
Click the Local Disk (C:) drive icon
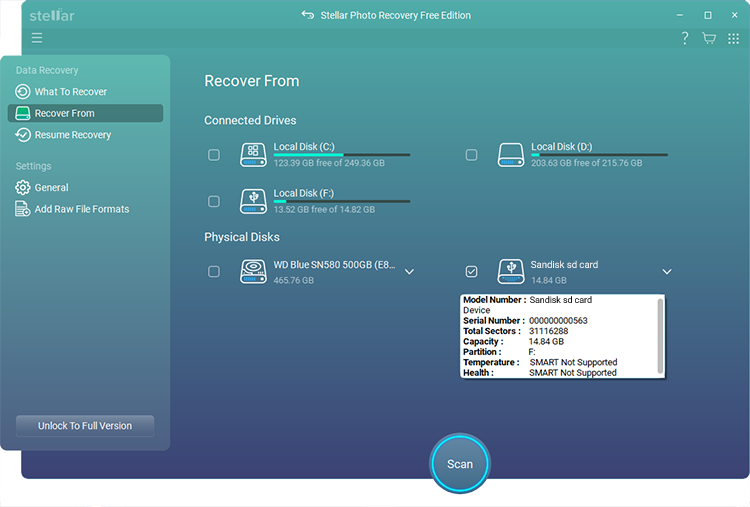(253, 155)
